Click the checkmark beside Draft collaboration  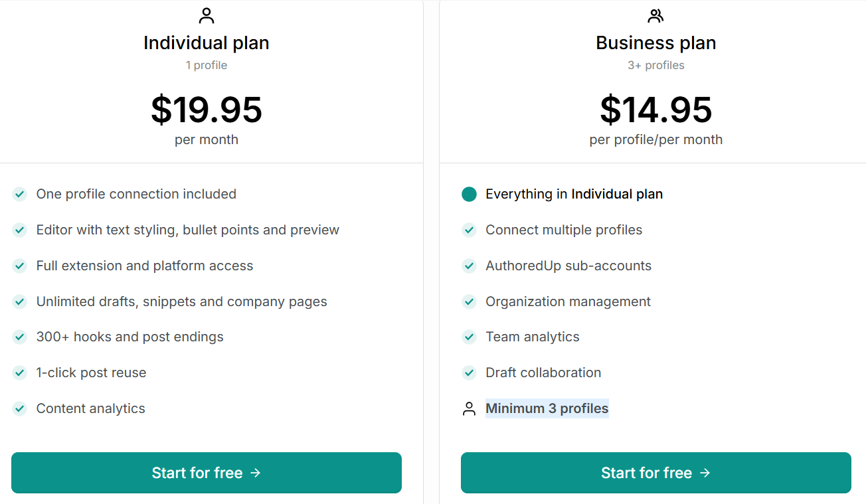(469, 373)
